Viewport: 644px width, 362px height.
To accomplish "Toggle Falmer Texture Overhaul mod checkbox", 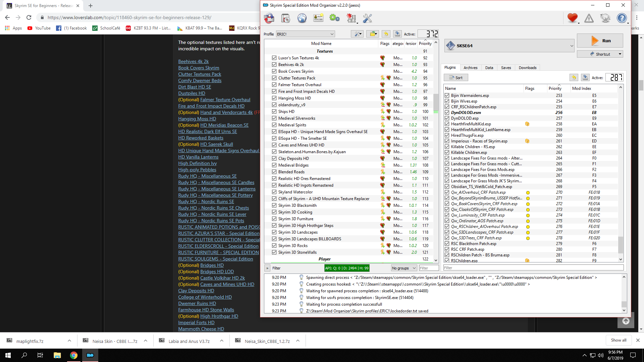I will coord(274,85).
